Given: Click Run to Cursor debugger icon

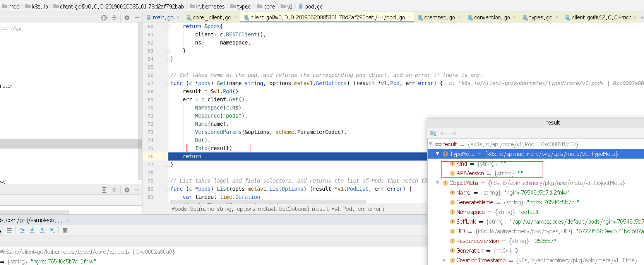Looking at the screenshot, I should (x=53, y=230).
